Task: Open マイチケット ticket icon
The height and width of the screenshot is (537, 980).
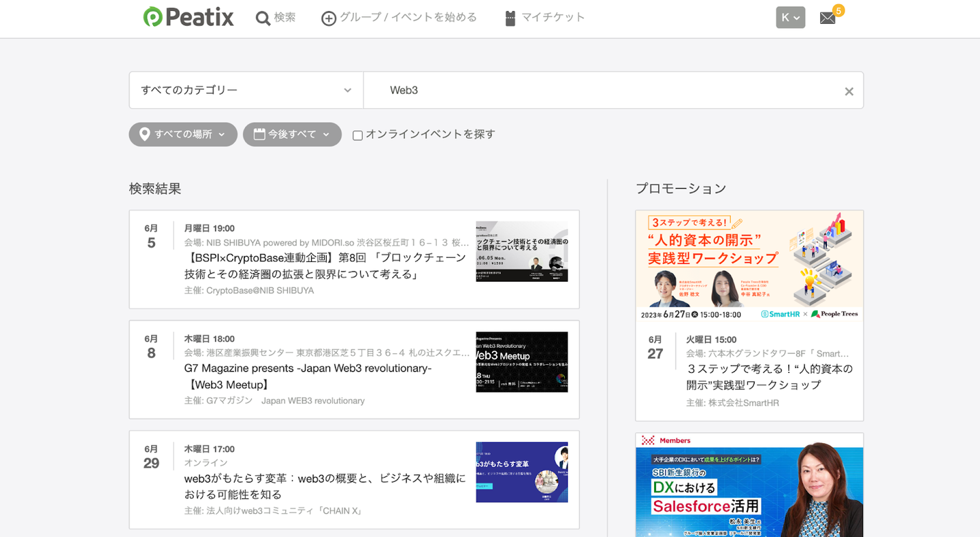Action: [x=510, y=18]
